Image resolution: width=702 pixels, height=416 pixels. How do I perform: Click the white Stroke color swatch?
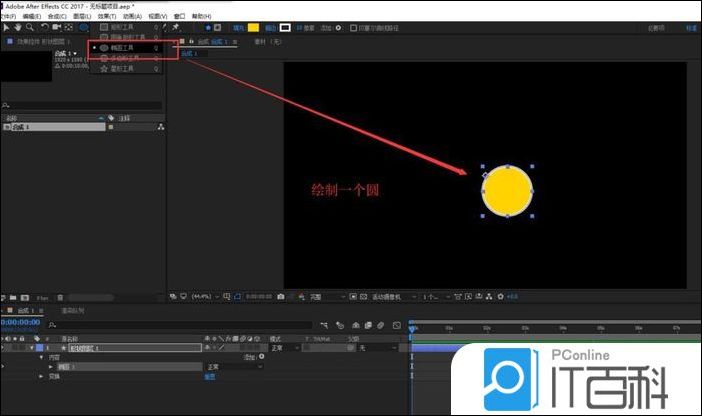(284, 28)
